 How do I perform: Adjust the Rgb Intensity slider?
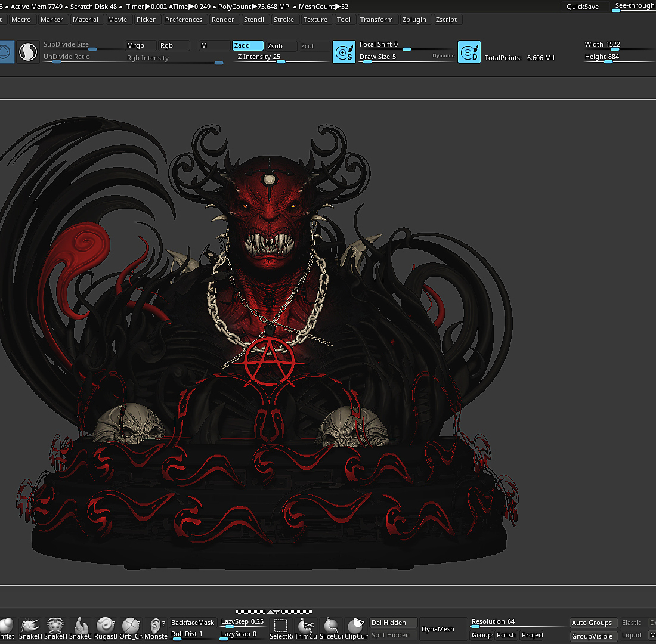tap(174, 58)
